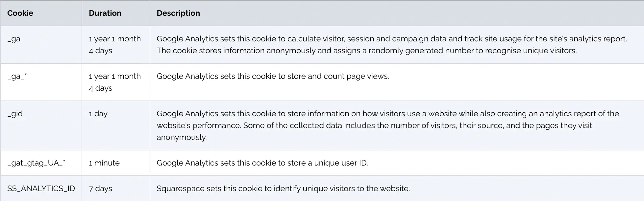Click the Cookie column header
This screenshot has width=644, height=201.
point(20,13)
